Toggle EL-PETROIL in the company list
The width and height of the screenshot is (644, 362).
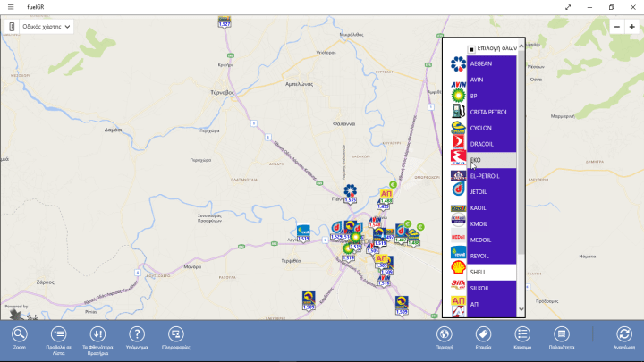491,176
